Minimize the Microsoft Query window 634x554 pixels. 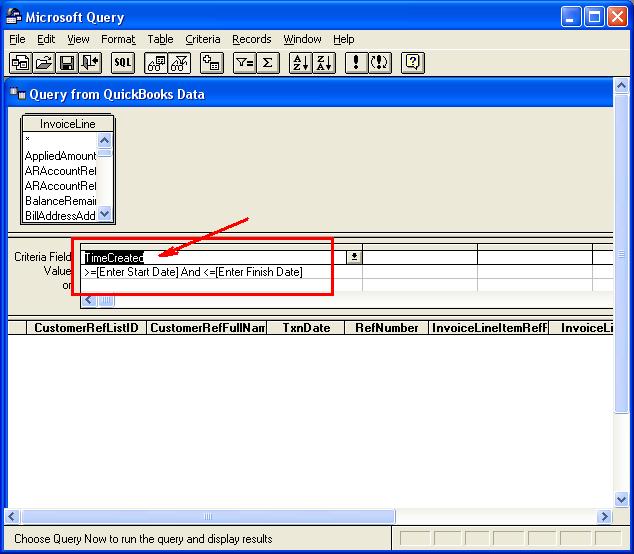[571, 17]
